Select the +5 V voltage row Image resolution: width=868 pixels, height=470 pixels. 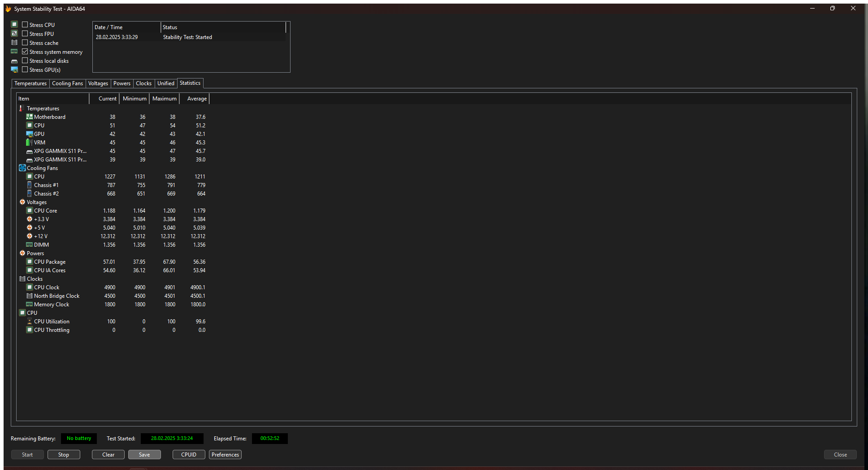pos(113,228)
